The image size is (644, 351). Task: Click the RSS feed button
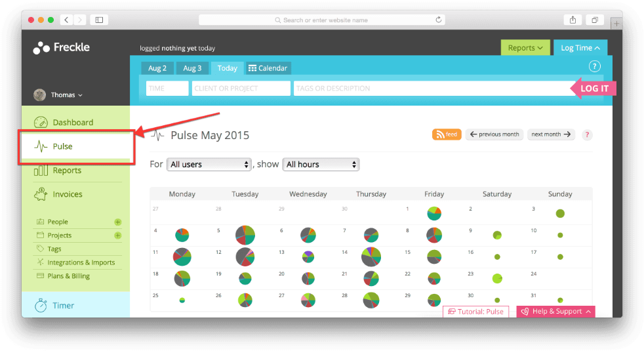[447, 134]
